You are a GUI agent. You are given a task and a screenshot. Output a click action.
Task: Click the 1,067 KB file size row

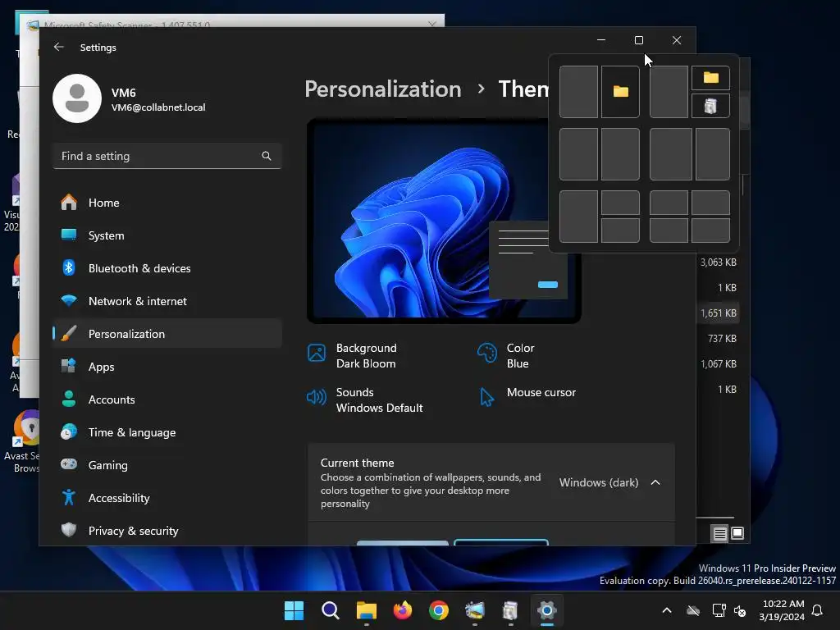coord(718,363)
